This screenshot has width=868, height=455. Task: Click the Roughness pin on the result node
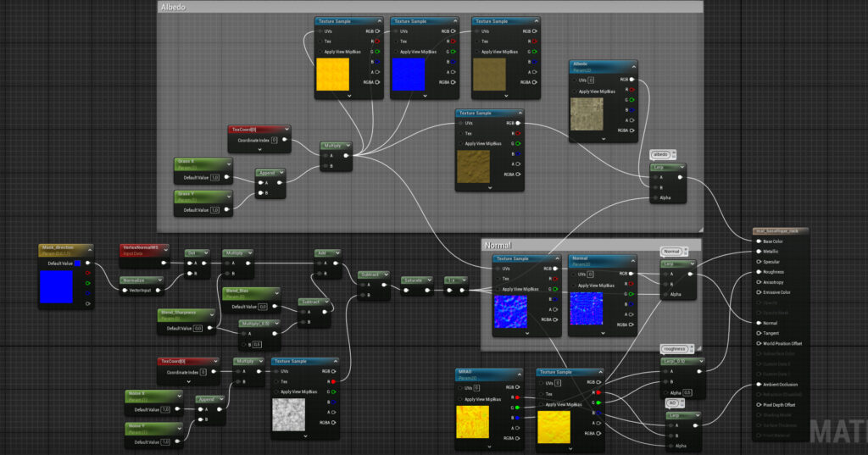point(758,272)
